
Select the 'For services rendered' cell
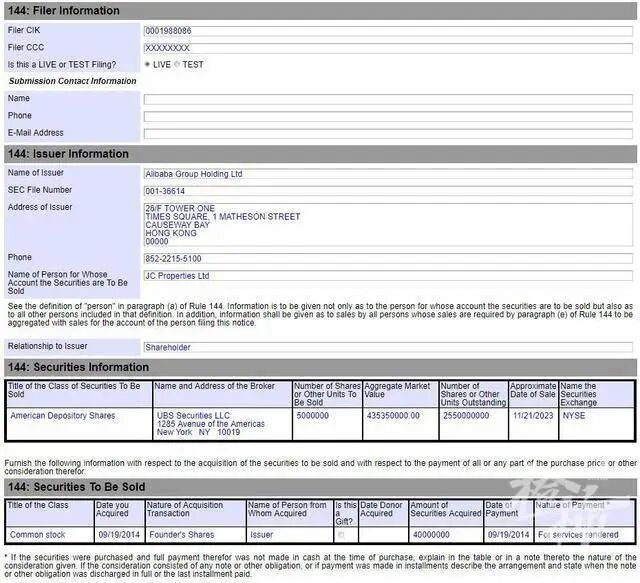[x=584, y=535]
